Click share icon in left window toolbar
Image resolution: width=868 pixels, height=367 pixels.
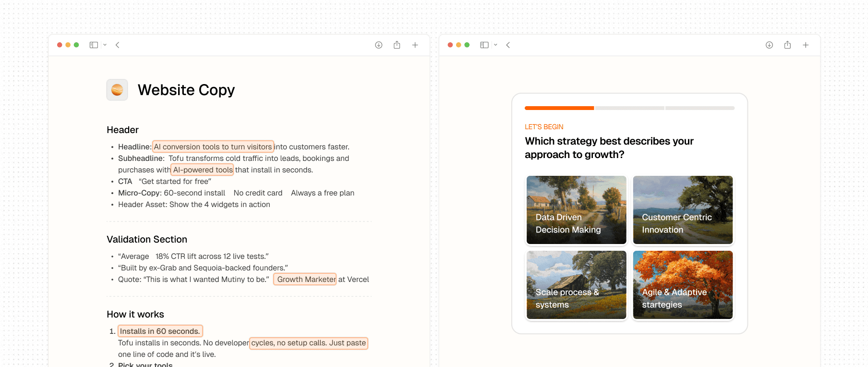pos(397,45)
